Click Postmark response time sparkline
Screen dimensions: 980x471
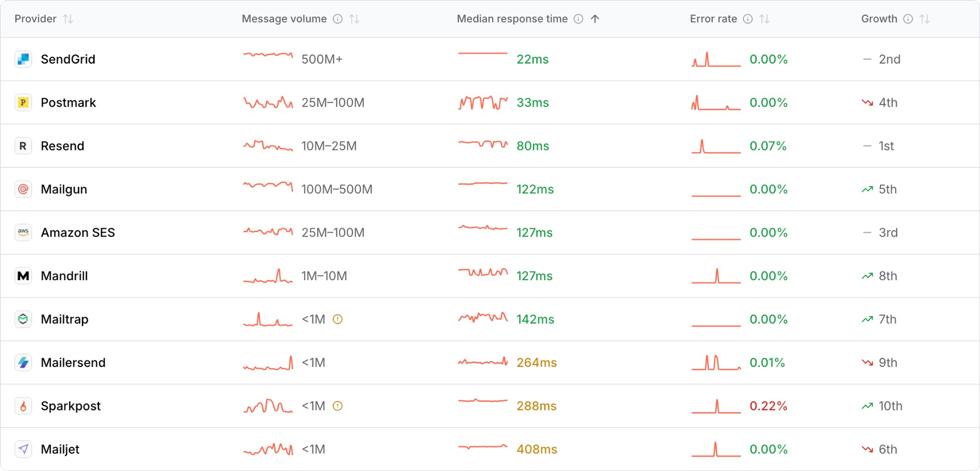point(483,102)
